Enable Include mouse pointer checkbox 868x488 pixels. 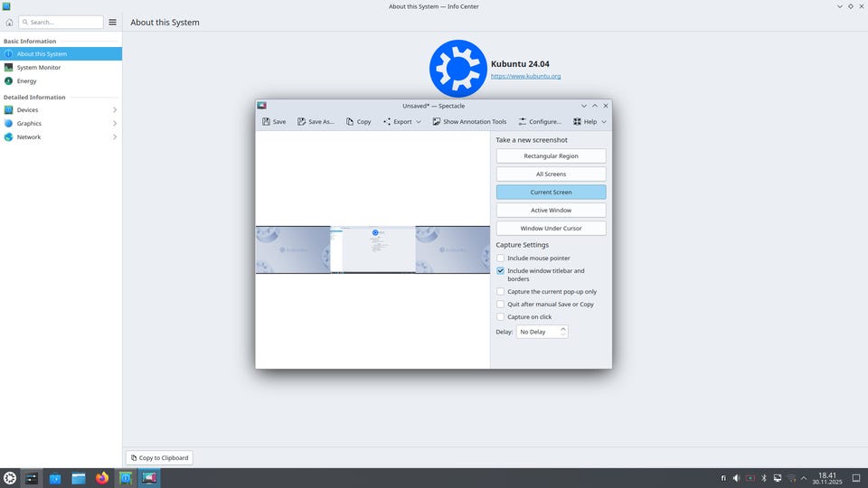coord(500,258)
